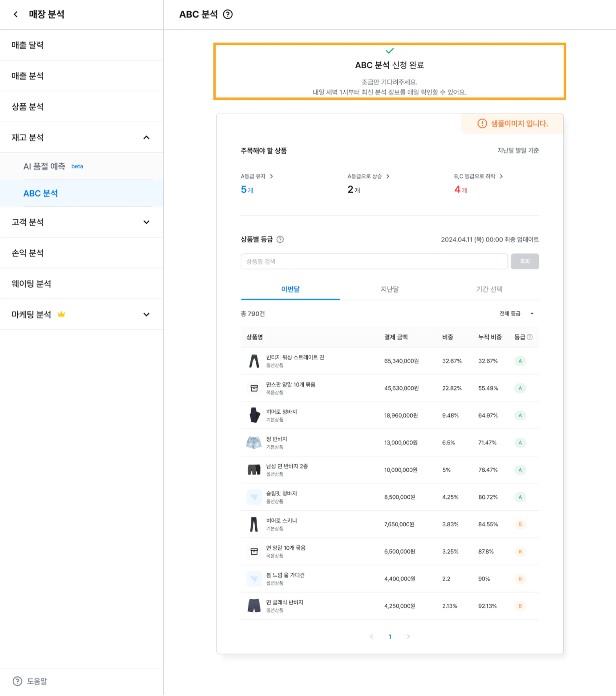Viewport: 616px width, 696px height.
Task: Click the crown icon beside 마케팅 분석
Action: (x=61, y=314)
